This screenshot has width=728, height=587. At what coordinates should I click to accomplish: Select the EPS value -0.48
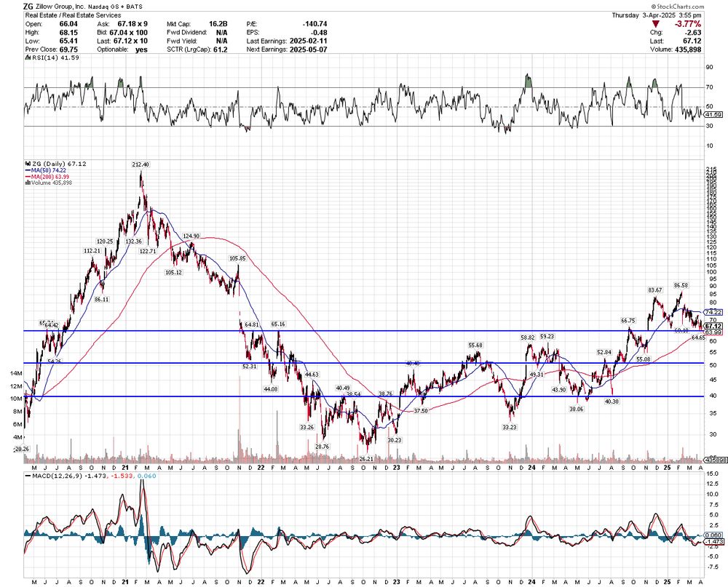320,33
